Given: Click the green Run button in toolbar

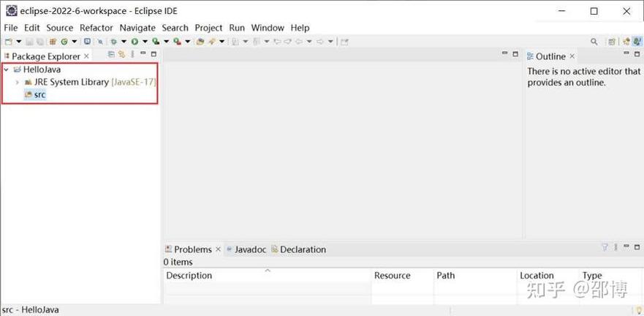Looking at the screenshot, I should 135,42.
